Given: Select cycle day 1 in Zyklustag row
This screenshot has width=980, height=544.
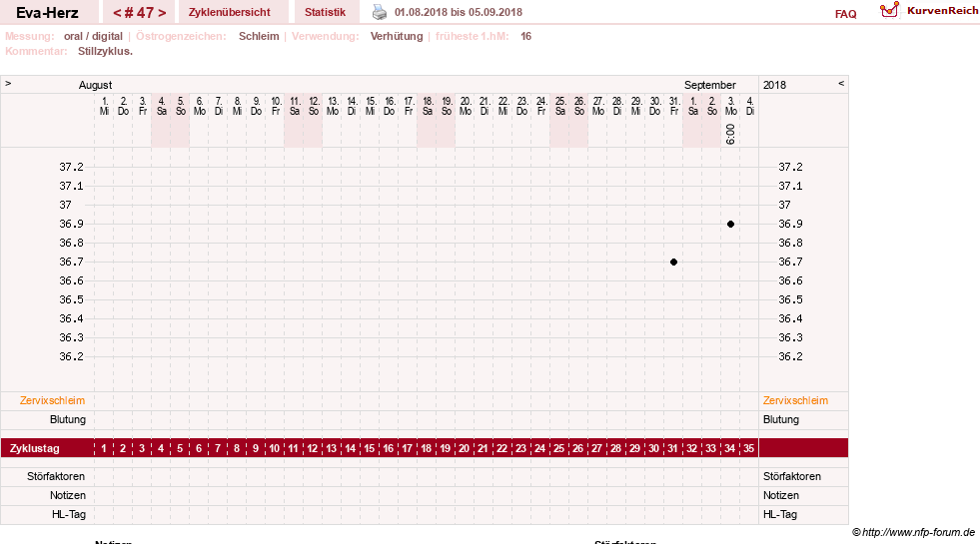Looking at the screenshot, I should [104, 448].
